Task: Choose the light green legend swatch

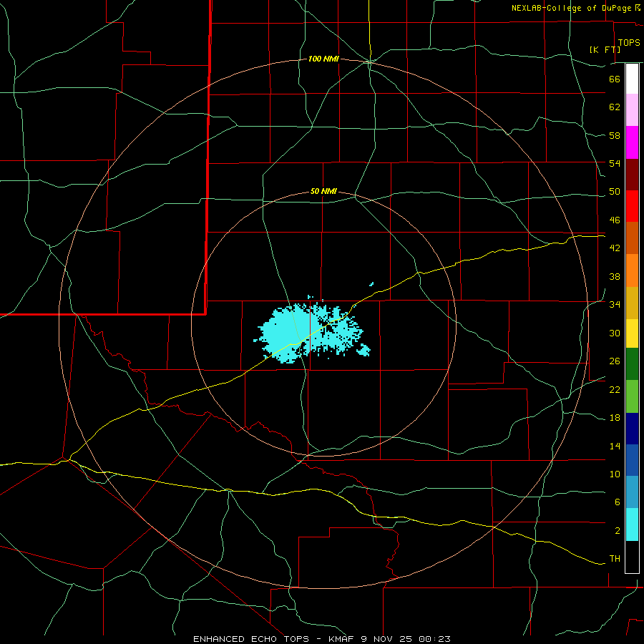Action: (632, 396)
